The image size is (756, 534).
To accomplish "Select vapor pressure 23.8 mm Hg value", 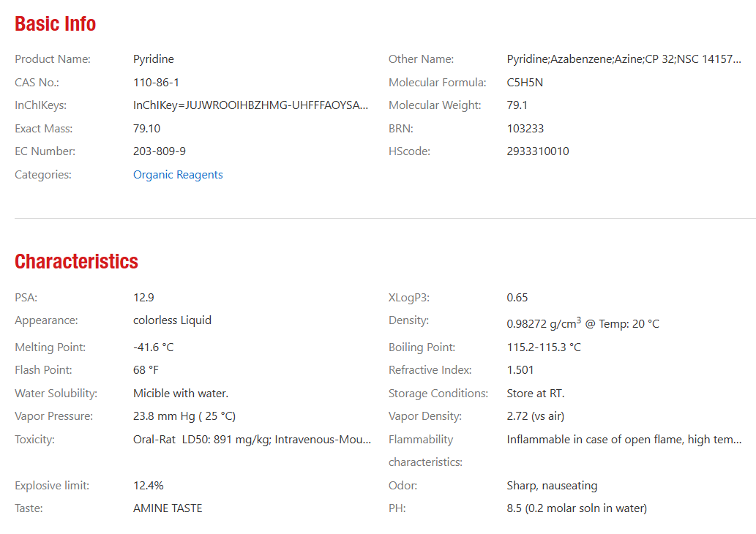I will 184,416.
